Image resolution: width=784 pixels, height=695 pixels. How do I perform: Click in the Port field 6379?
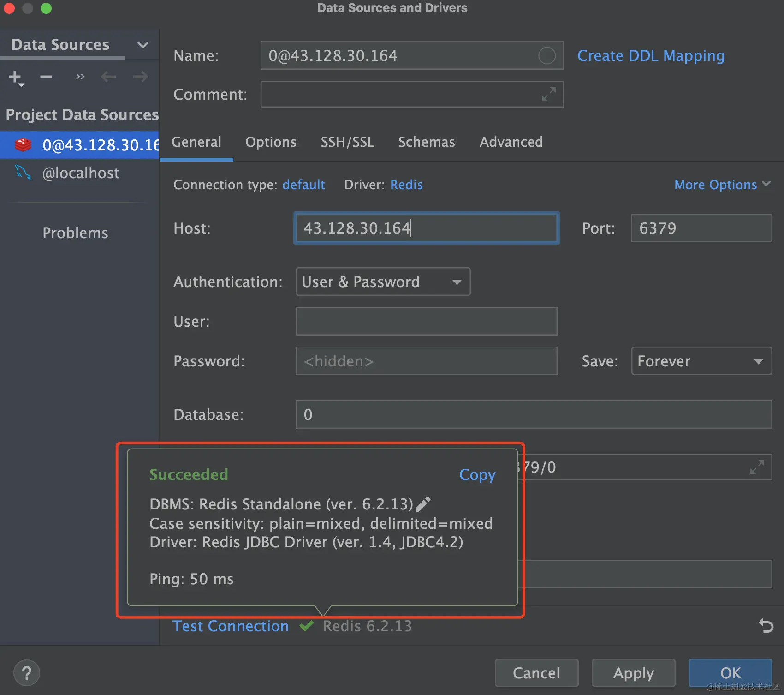pyautogui.click(x=701, y=228)
